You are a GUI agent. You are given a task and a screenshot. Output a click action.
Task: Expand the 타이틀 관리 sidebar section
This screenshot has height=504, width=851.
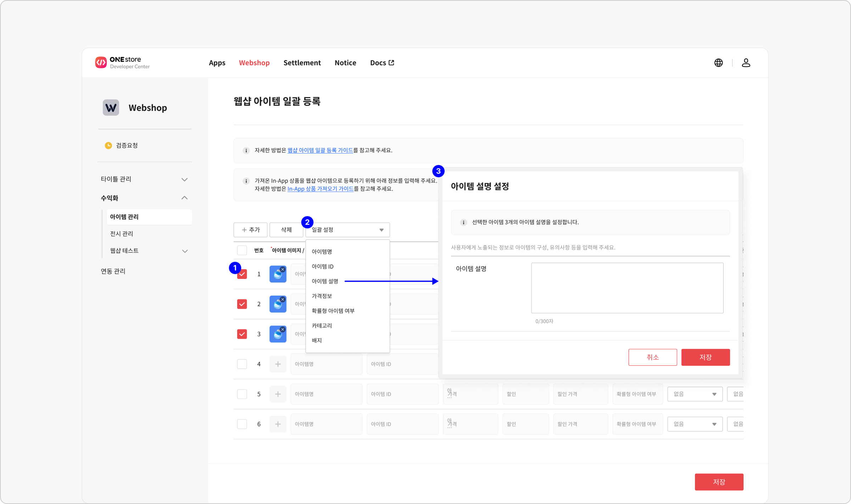click(184, 179)
